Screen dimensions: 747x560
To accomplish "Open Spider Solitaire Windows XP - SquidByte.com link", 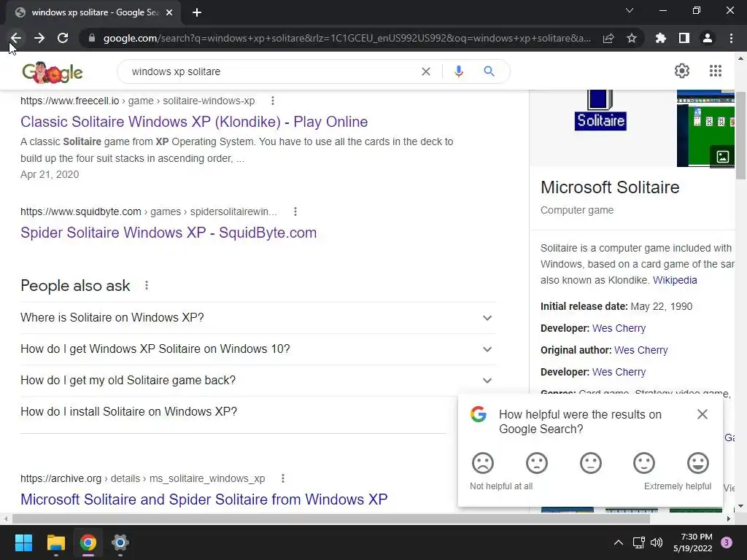I will 169,233.
